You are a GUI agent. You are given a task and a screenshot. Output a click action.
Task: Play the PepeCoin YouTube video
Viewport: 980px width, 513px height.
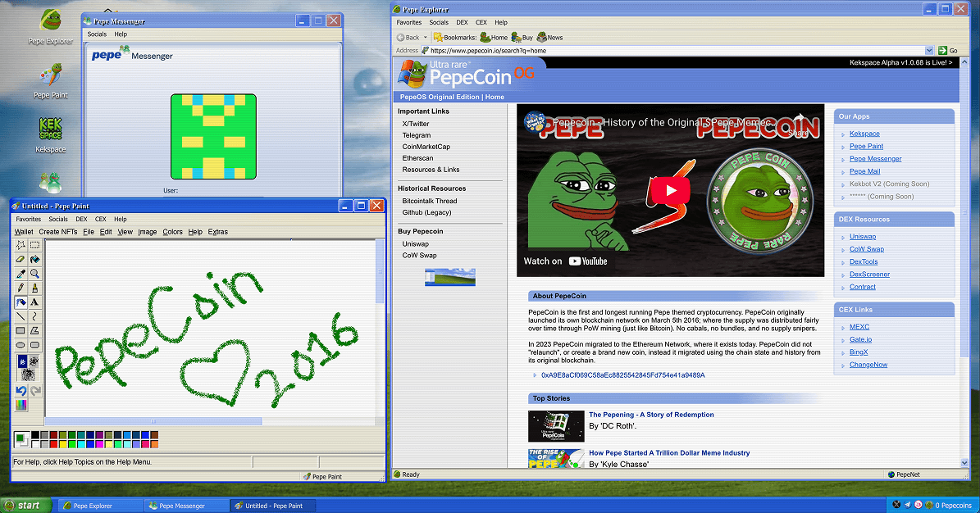[x=671, y=191]
